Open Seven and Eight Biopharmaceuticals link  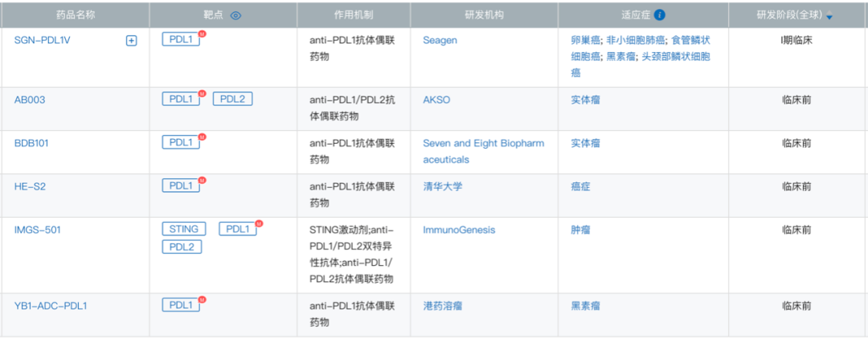click(484, 152)
